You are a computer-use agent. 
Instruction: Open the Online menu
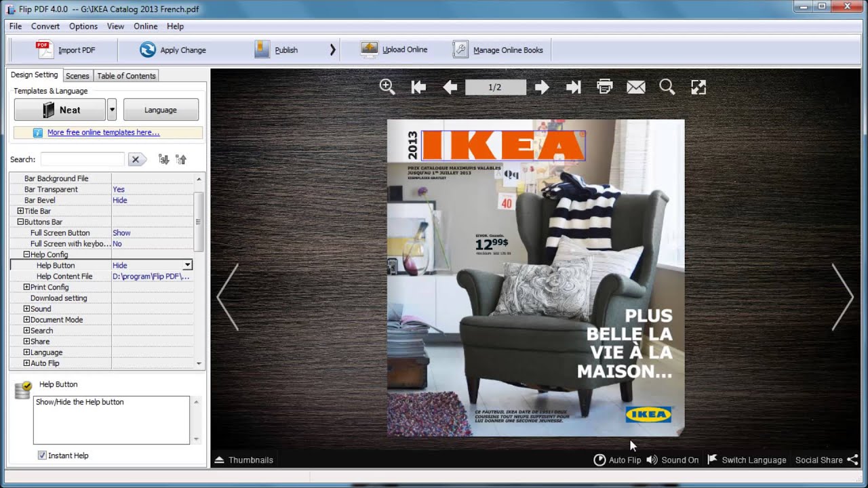(x=145, y=26)
